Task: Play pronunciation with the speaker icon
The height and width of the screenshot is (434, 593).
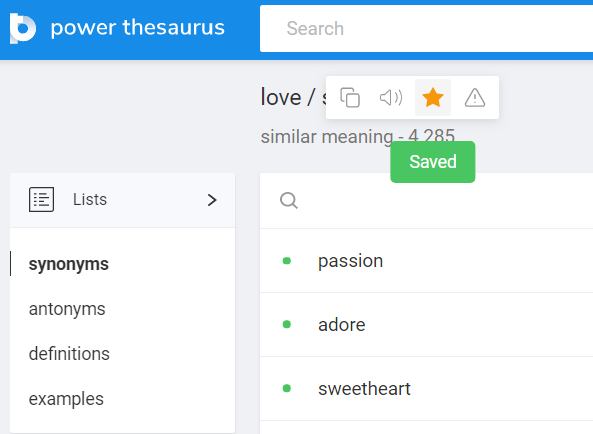Action: pyautogui.click(x=391, y=98)
